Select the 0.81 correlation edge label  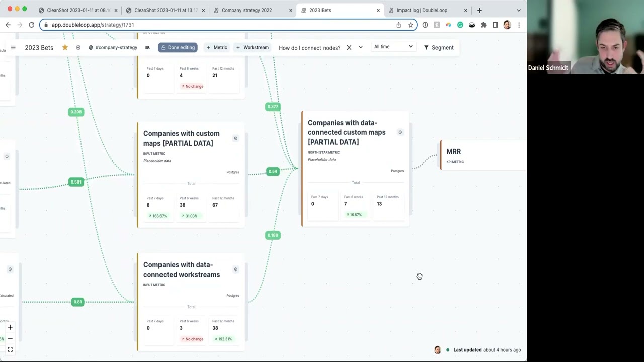pos(77,302)
